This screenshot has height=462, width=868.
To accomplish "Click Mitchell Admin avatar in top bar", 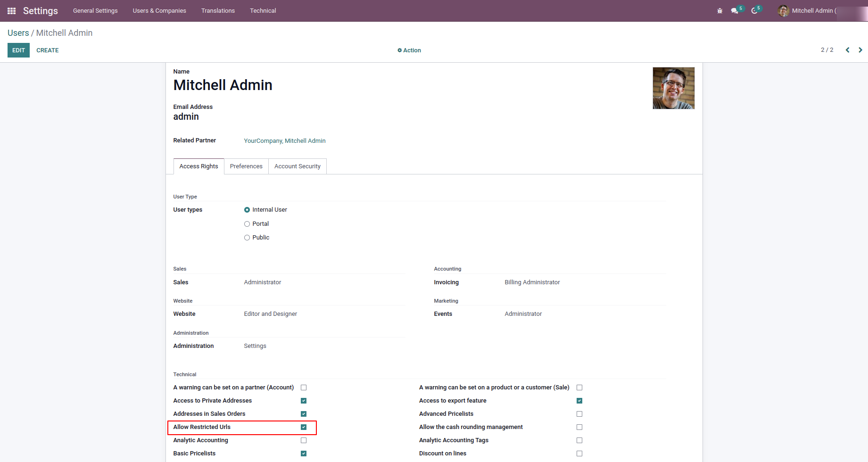I will [x=784, y=10].
